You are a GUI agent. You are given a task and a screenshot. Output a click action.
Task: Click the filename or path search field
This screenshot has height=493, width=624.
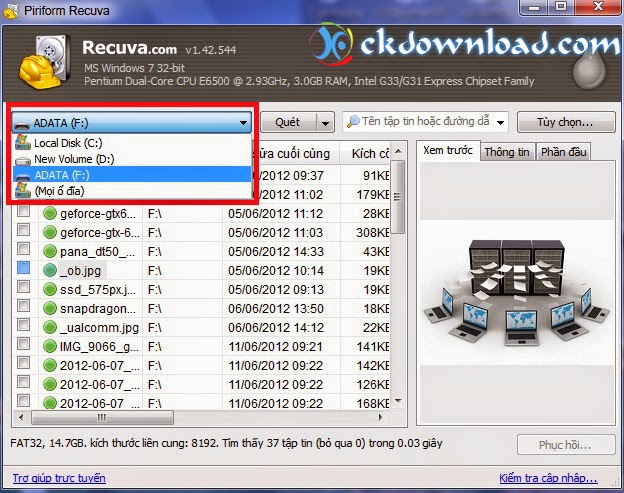click(x=425, y=121)
